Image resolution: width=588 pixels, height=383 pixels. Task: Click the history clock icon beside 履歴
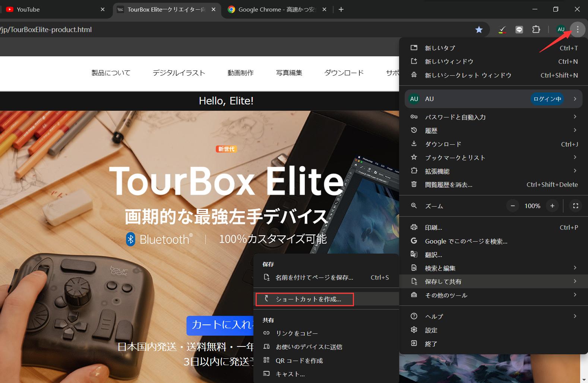tap(414, 130)
